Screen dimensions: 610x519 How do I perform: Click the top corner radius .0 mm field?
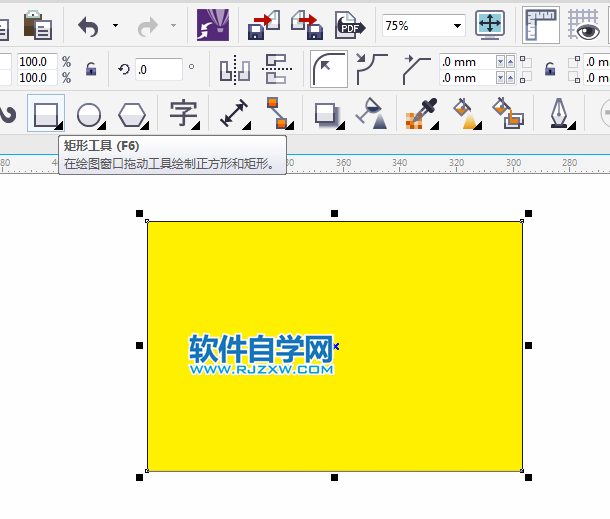[467, 62]
